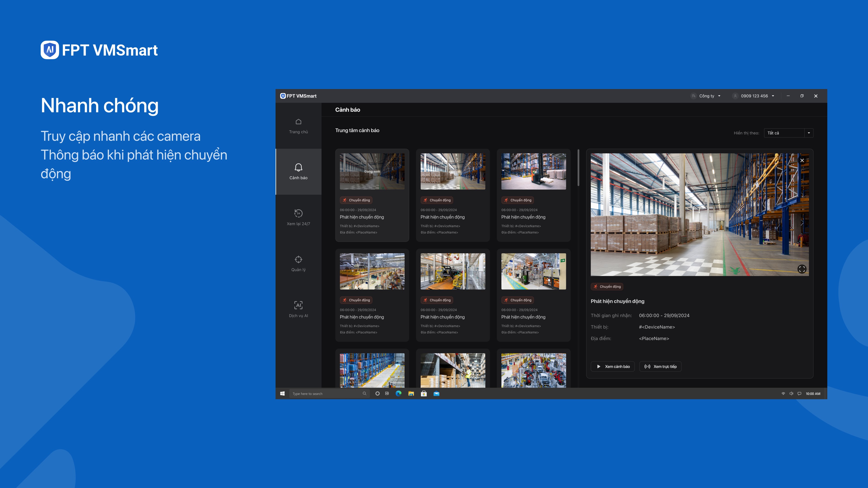
Task: Open the notification center tray icon
Action: pyautogui.click(x=799, y=393)
